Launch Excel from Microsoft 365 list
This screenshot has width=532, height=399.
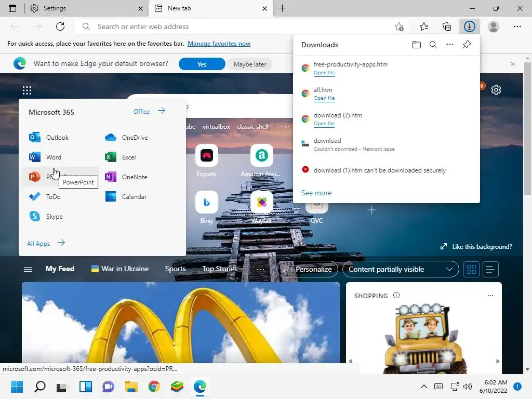click(x=121, y=157)
